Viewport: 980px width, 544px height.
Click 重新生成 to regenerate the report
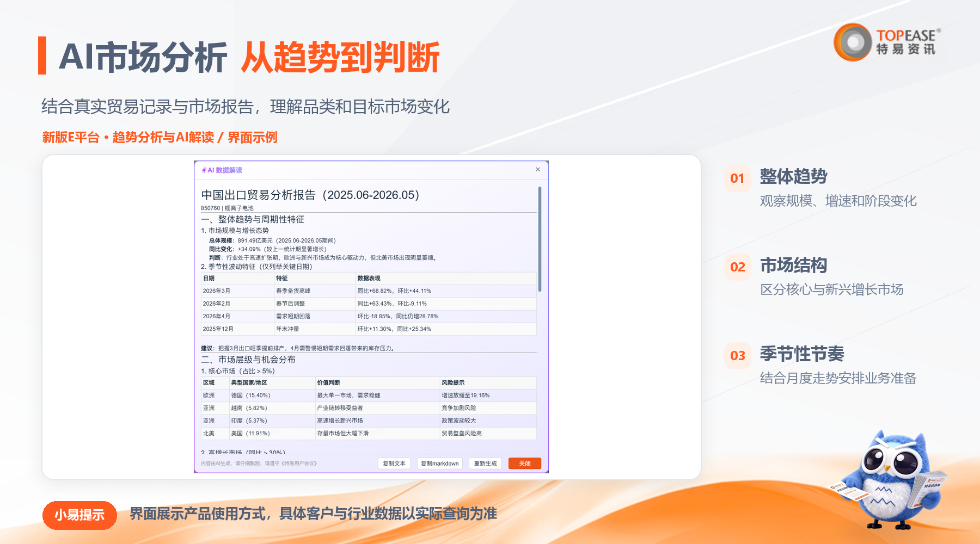485,463
